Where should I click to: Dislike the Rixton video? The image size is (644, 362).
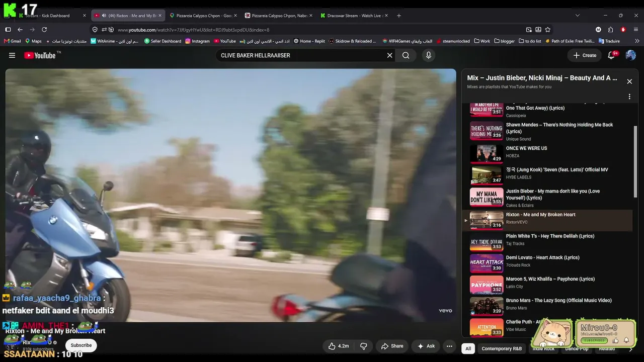click(364, 346)
